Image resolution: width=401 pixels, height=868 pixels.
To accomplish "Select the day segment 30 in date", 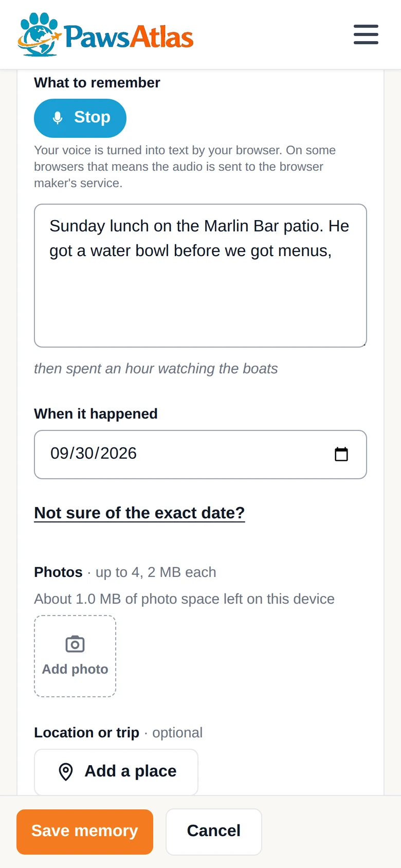I will click(x=84, y=454).
